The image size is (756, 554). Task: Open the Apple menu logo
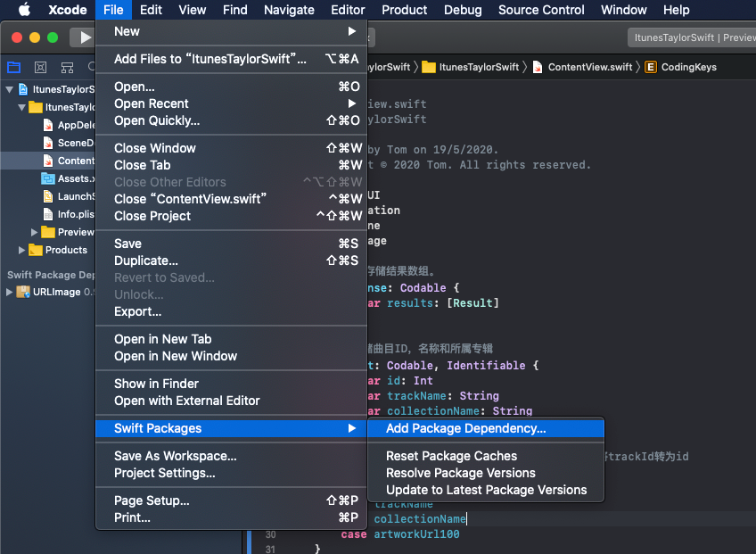[24, 10]
